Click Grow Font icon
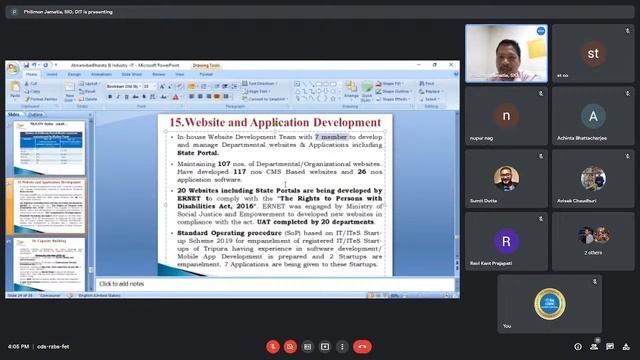 click(x=162, y=87)
